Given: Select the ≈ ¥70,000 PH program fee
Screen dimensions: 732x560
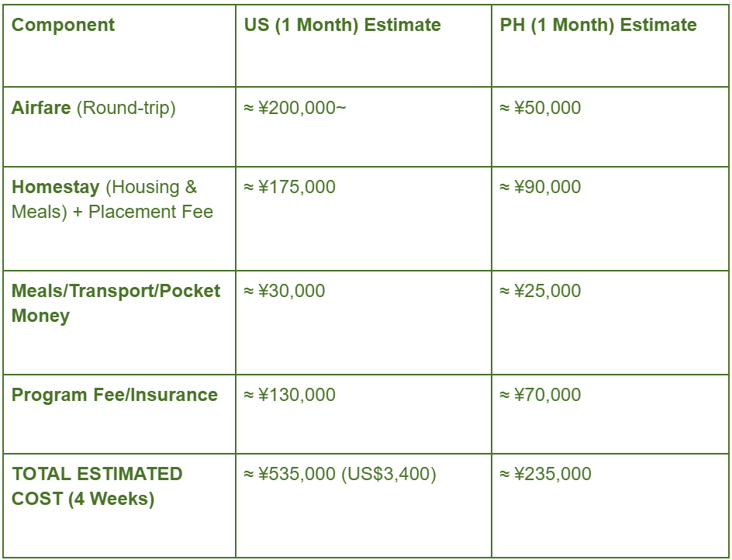Looking at the screenshot, I should [540, 395].
